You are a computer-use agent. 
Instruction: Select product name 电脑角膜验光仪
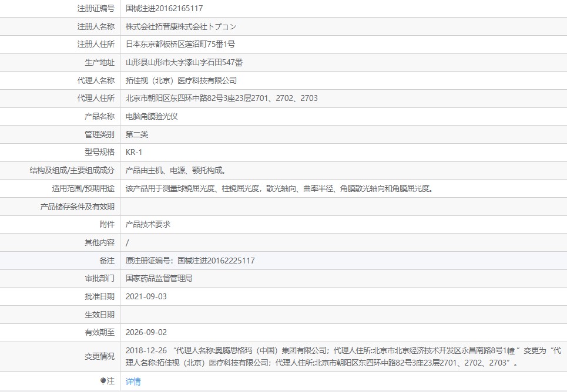[152, 116]
